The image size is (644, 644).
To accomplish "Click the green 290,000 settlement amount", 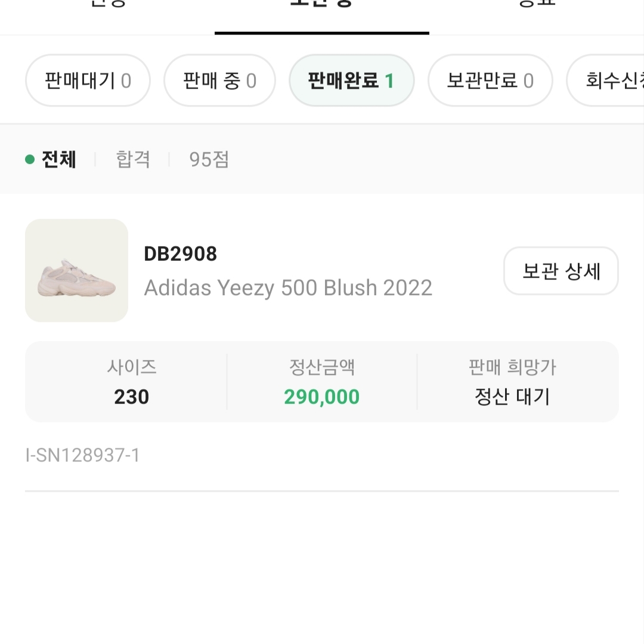I will [x=321, y=396].
